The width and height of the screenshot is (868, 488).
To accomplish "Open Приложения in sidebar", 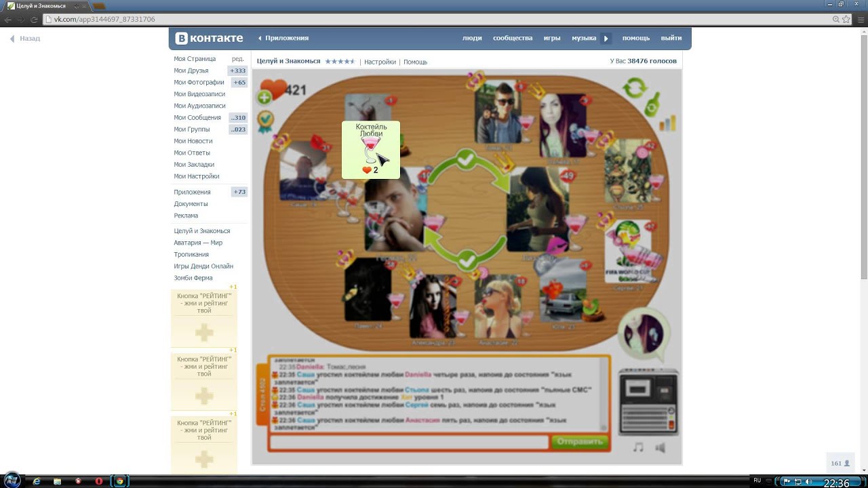I will [192, 192].
